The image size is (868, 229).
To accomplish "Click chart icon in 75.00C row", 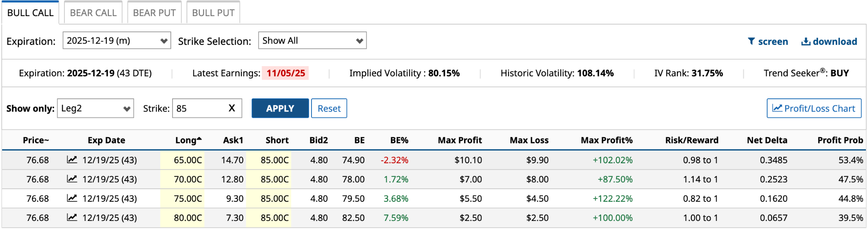I will 72,198.
